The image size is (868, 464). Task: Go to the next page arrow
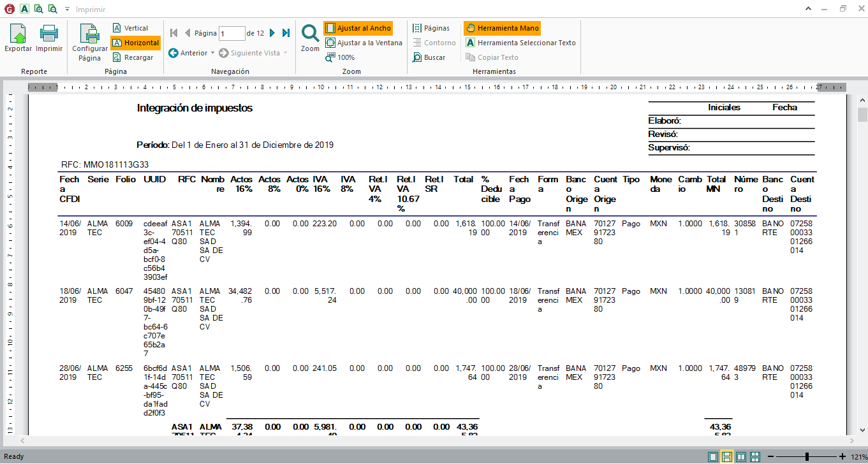[x=272, y=33]
